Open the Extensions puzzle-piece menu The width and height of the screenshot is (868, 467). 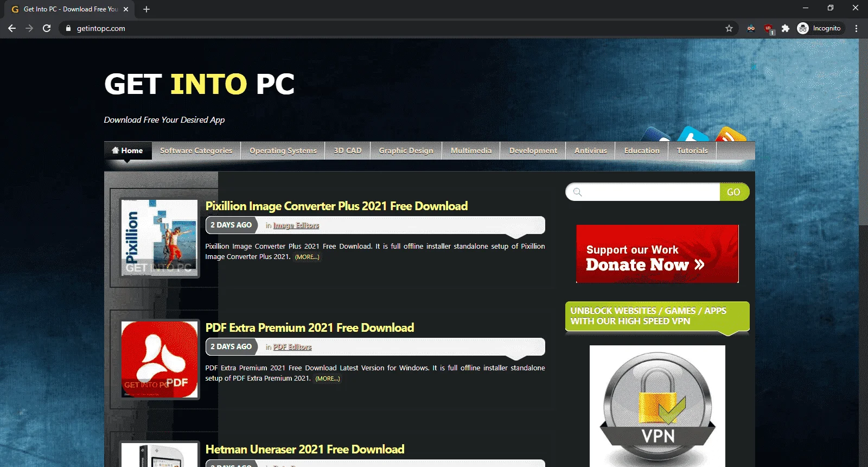pyautogui.click(x=785, y=28)
